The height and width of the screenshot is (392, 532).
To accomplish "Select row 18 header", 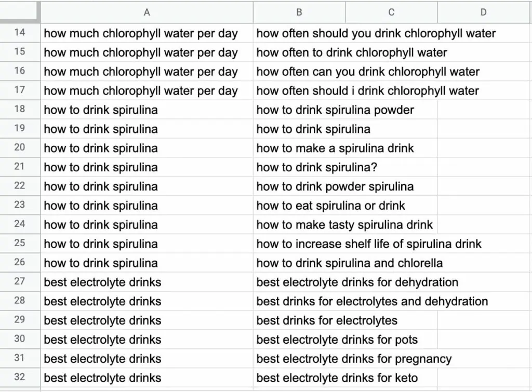I will coord(20,109).
